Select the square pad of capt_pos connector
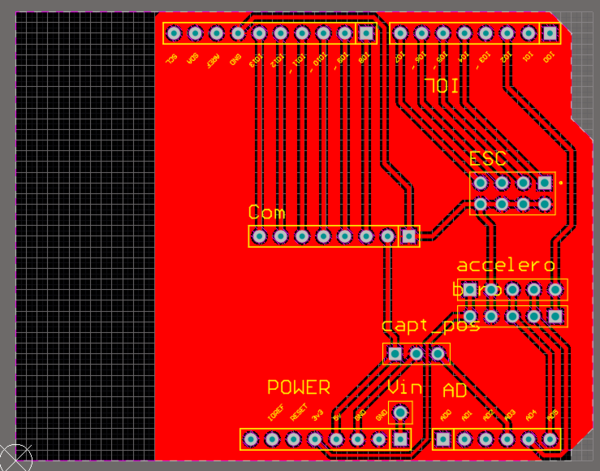Screen dimensions: 600x471 (x=395, y=354)
